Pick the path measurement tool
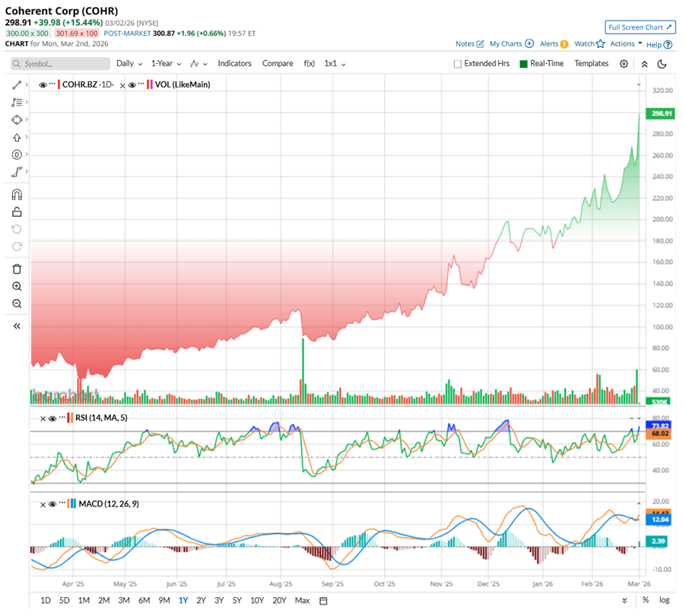Image resolution: width=686 pixels, height=616 pixels. (17, 172)
